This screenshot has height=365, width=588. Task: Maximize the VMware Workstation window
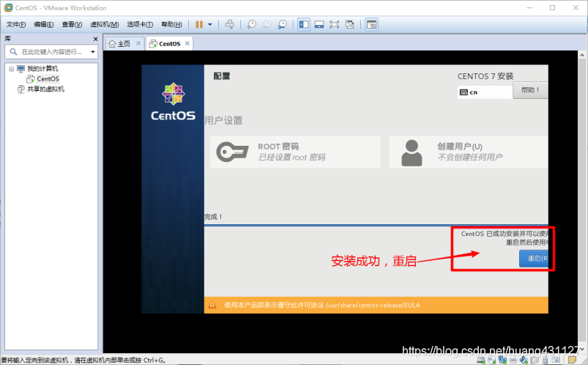[552, 7]
